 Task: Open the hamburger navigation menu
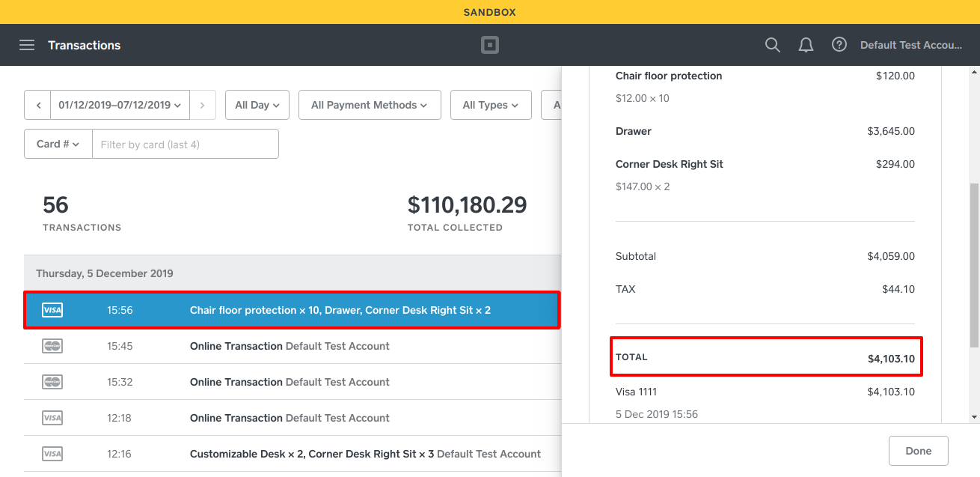click(27, 45)
